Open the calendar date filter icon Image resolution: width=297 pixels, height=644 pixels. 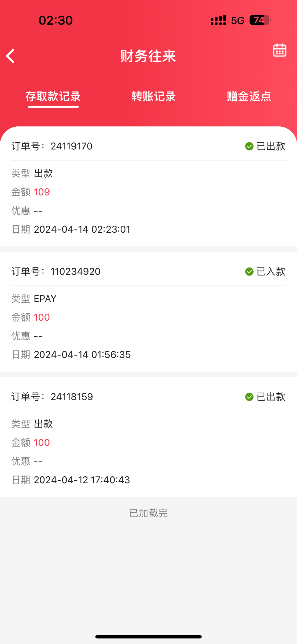pyautogui.click(x=280, y=50)
